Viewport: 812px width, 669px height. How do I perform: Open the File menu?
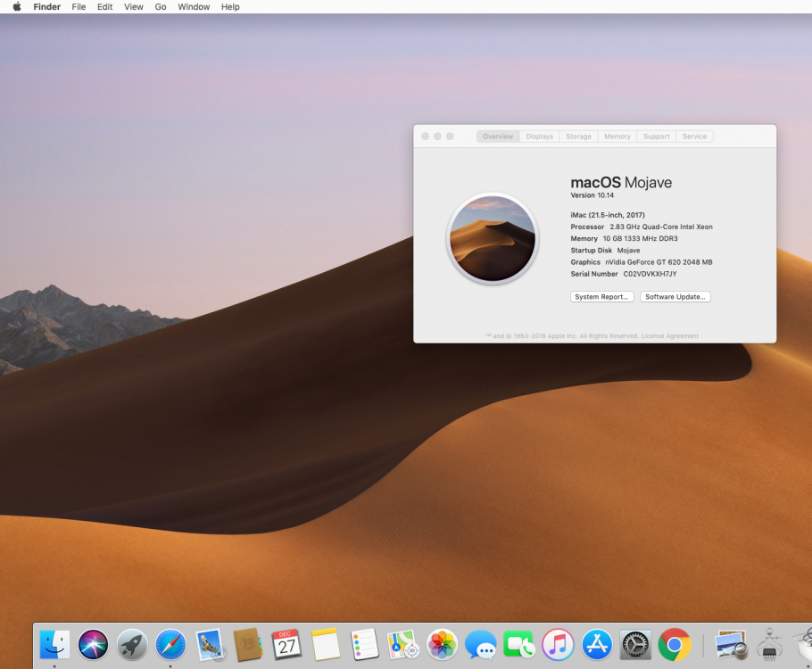pyautogui.click(x=79, y=7)
